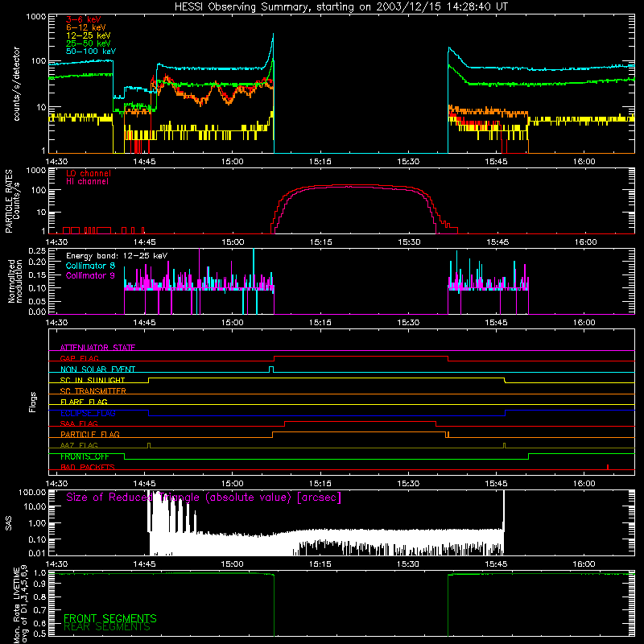The width and height of the screenshot is (644, 644).
Task: Select the yellow 12-25 keV count-rate legend label
Action: point(89,35)
